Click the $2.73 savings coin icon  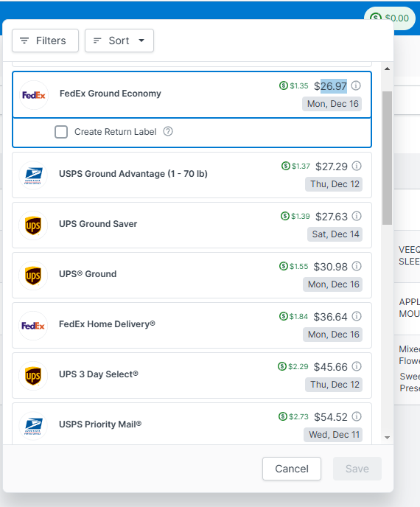[283, 416]
